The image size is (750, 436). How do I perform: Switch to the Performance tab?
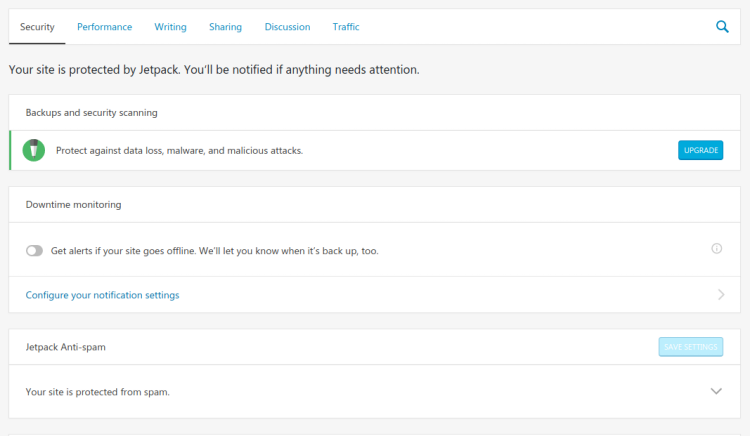point(104,27)
